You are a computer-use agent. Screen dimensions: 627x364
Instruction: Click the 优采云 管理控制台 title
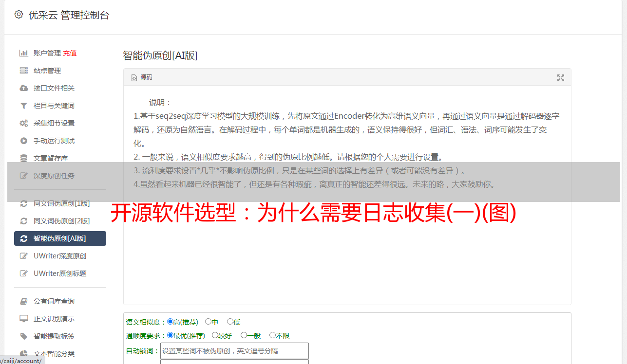coord(69,15)
